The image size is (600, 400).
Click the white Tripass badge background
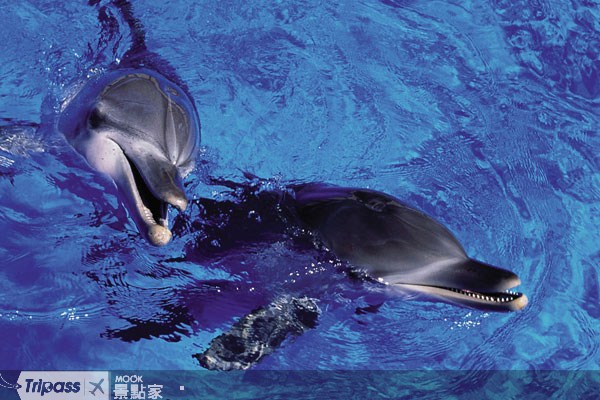63,385
